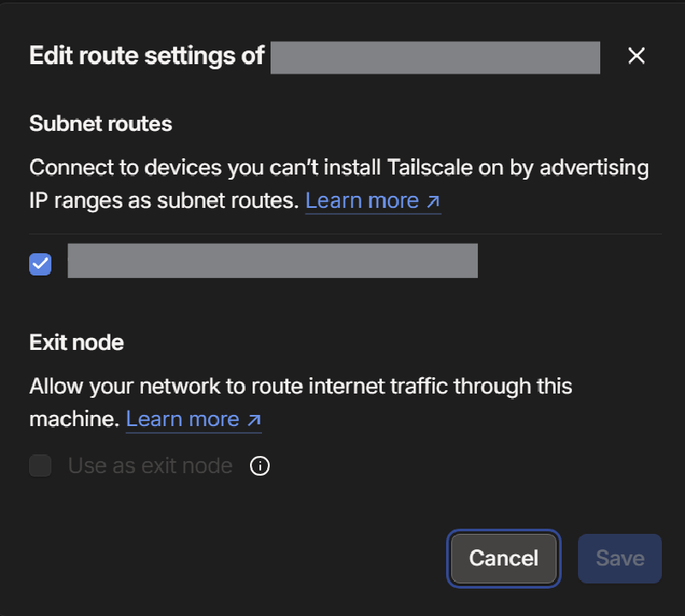Uncheck the advertised subnet route checkbox

coord(40,264)
